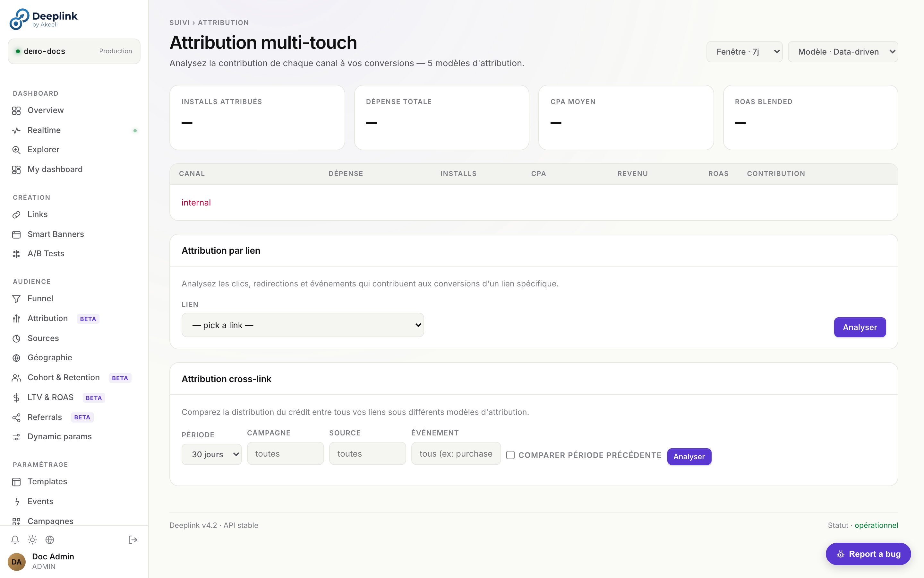Open Sources menu item
Viewport: 924px width, 578px height.
tap(74, 338)
